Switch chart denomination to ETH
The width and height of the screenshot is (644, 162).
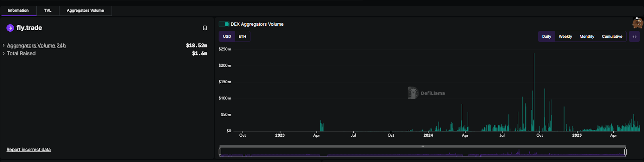(242, 37)
